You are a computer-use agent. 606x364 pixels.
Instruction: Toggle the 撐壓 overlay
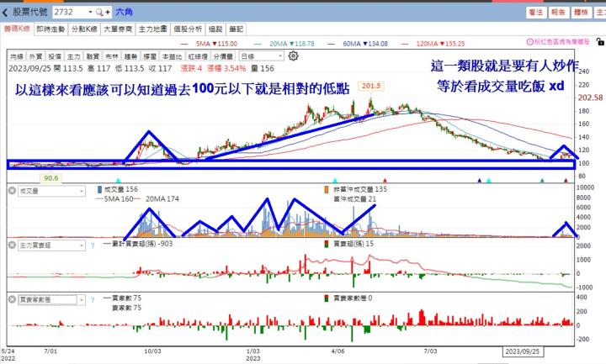pyautogui.click(x=150, y=56)
